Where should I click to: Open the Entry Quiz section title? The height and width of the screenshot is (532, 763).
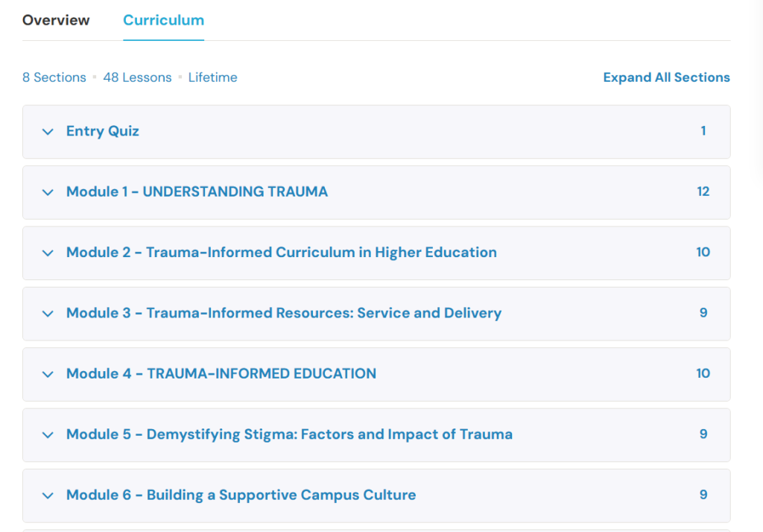(103, 131)
